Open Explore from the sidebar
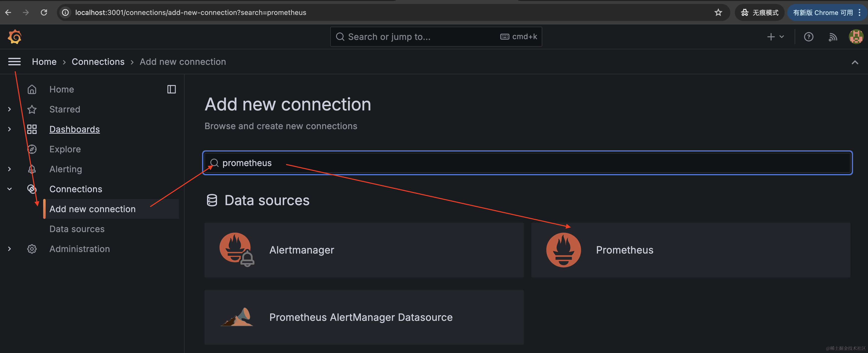 [65, 149]
